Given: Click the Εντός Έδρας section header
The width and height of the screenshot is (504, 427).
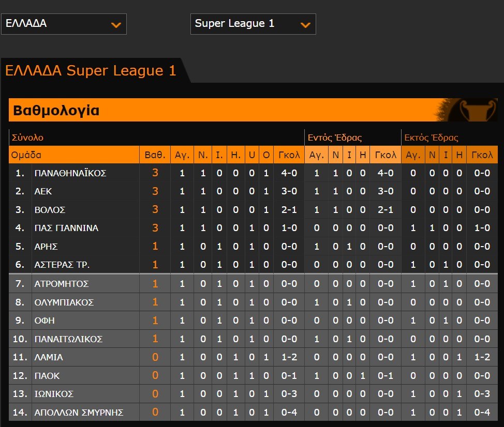Looking at the screenshot, I should 334,138.
